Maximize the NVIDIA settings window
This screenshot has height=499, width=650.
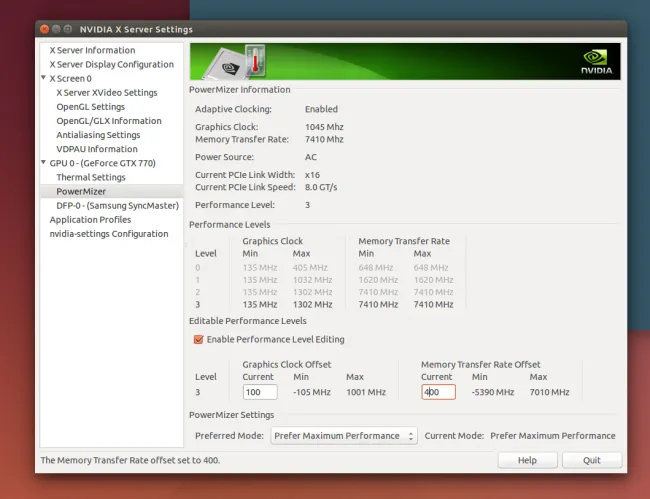(68, 29)
